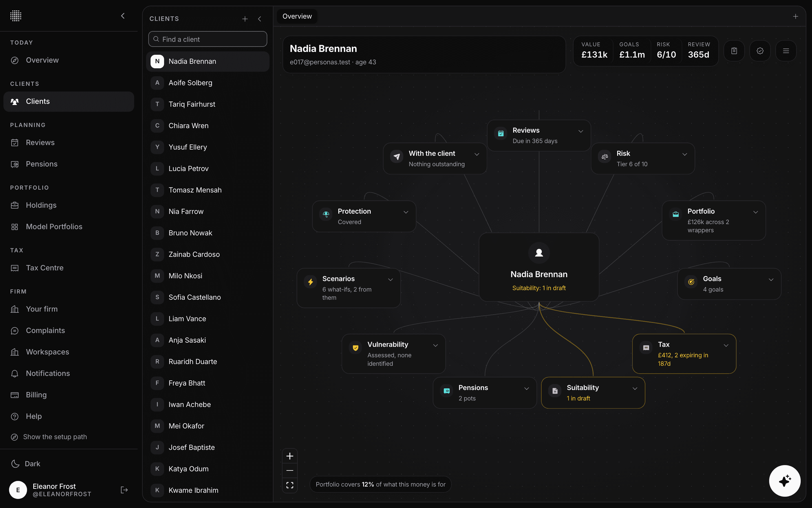The image size is (812, 508).
Task: Click Portfolio covers 12% pill
Action: pos(381,484)
